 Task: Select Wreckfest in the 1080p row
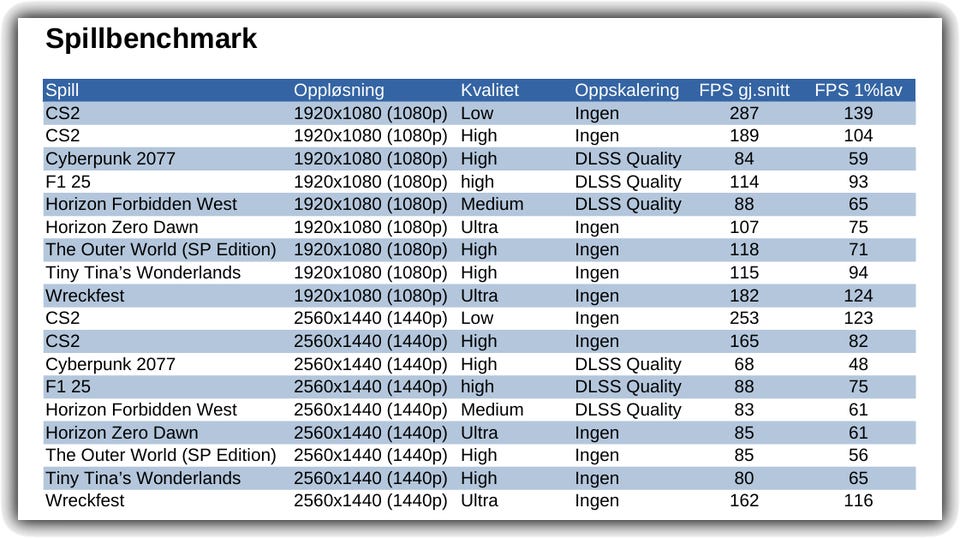(84, 296)
